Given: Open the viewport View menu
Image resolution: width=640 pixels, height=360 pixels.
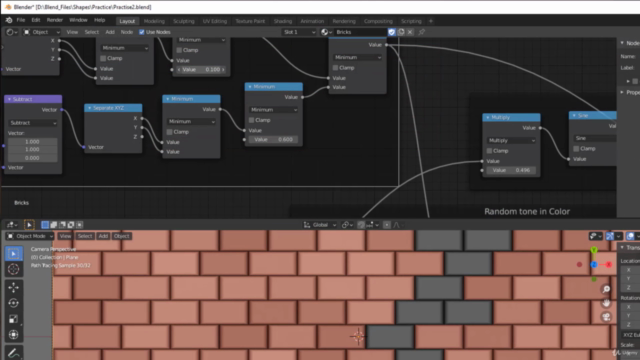Looking at the screenshot, I should coord(65,236).
